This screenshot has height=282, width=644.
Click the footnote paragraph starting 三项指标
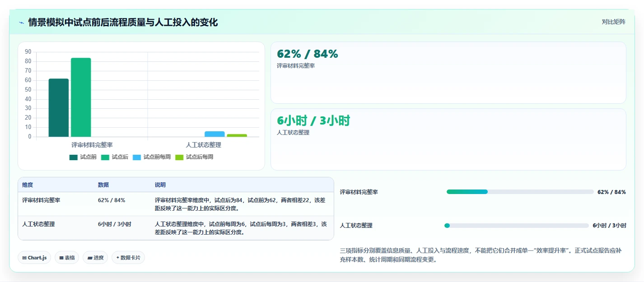pos(481,255)
